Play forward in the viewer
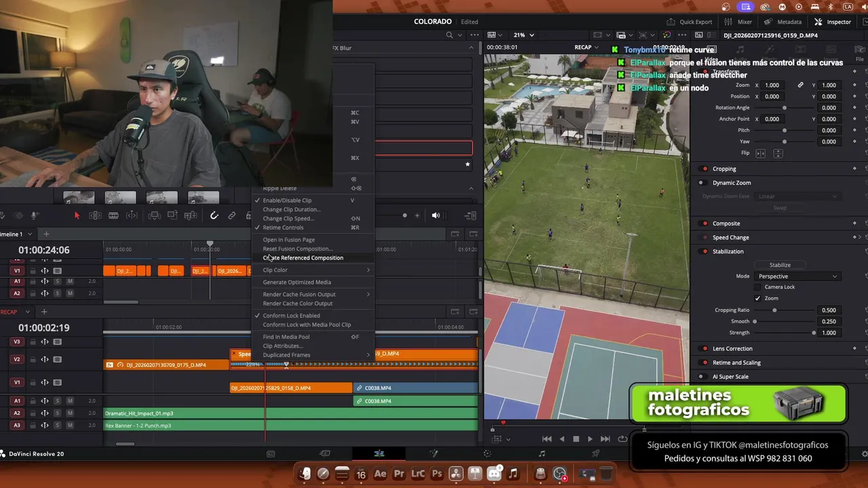This screenshot has height=488, width=868. coord(590,439)
